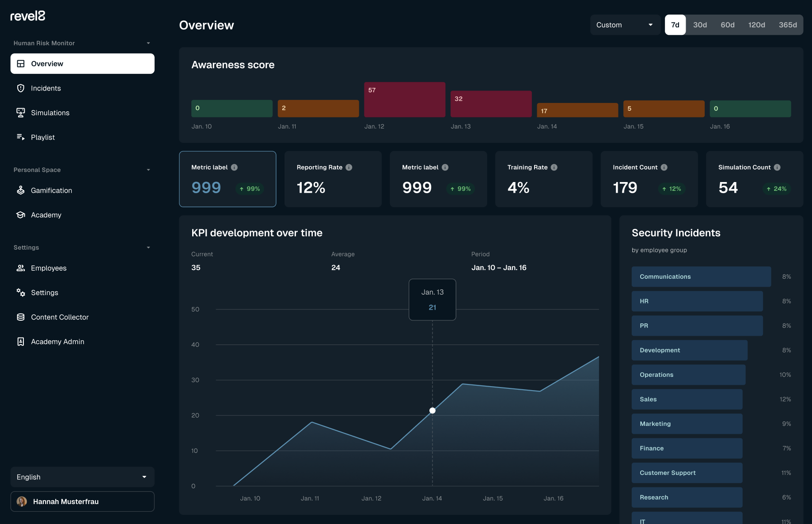Click the Playlist icon in sidebar
This screenshot has height=524, width=812.
21,137
